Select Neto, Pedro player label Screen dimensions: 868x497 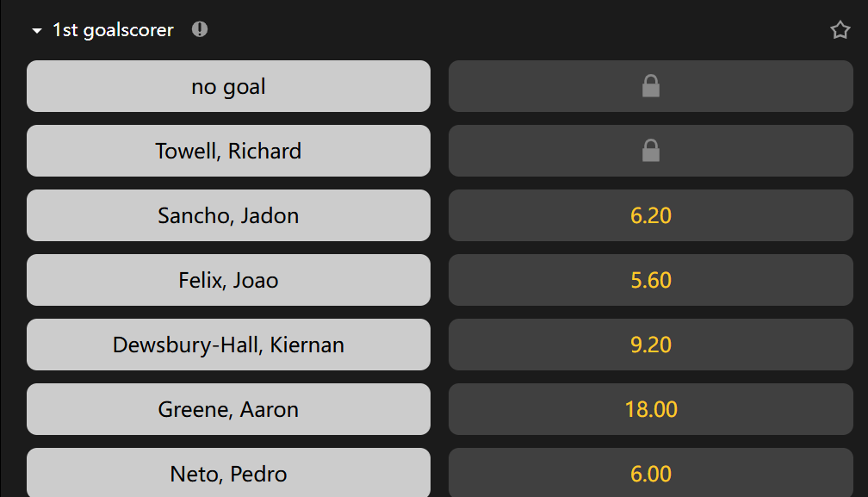pyautogui.click(x=228, y=473)
